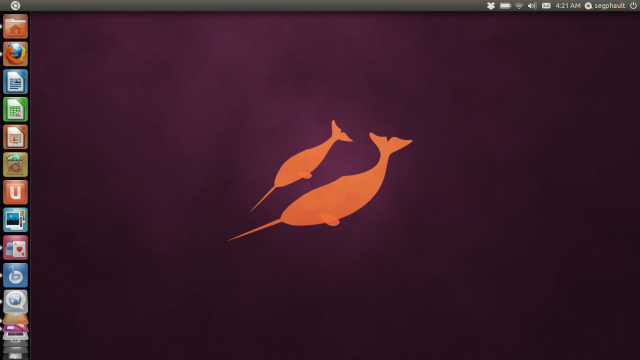Open LibreOffice Calc spreadsheet icon

[16, 109]
